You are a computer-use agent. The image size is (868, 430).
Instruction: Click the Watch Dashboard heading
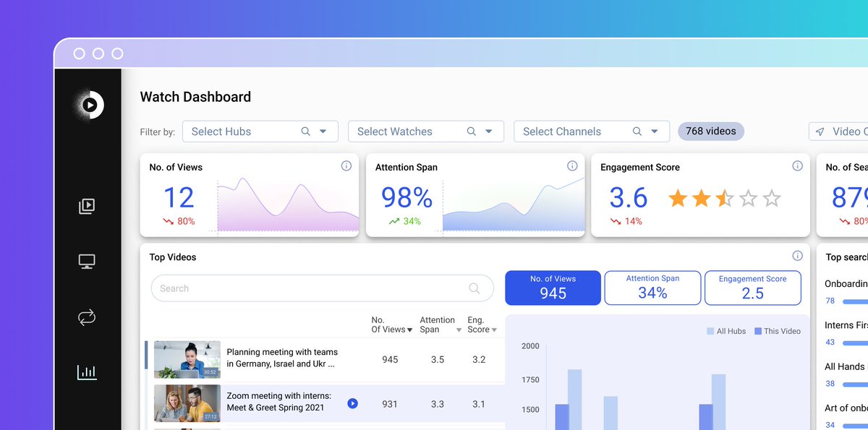(x=195, y=97)
